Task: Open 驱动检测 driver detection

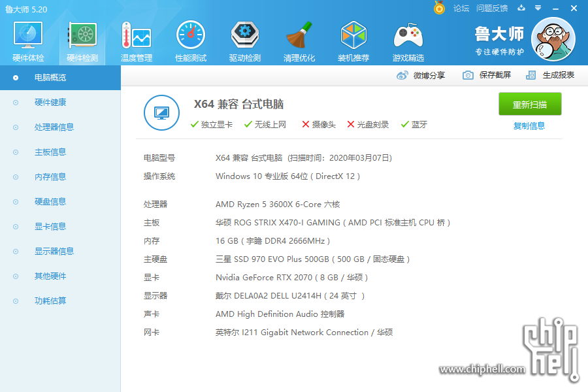Action: [245, 41]
